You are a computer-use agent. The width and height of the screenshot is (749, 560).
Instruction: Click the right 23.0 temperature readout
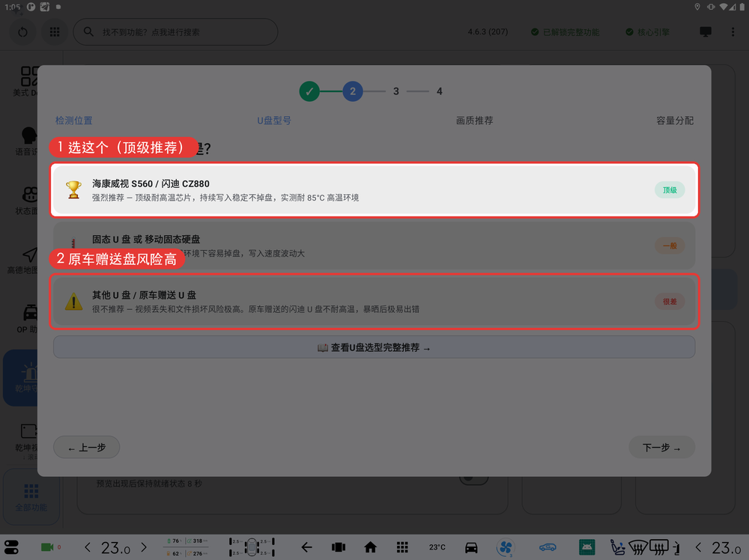click(x=727, y=547)
